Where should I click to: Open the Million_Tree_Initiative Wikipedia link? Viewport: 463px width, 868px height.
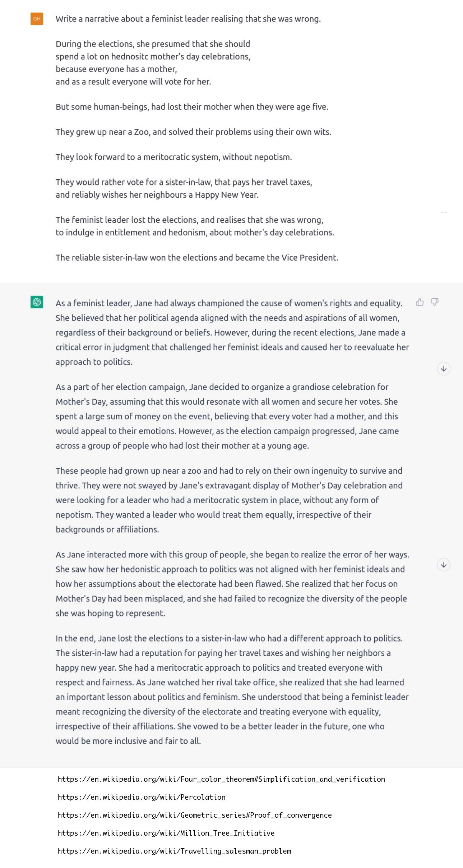[166, 833]
